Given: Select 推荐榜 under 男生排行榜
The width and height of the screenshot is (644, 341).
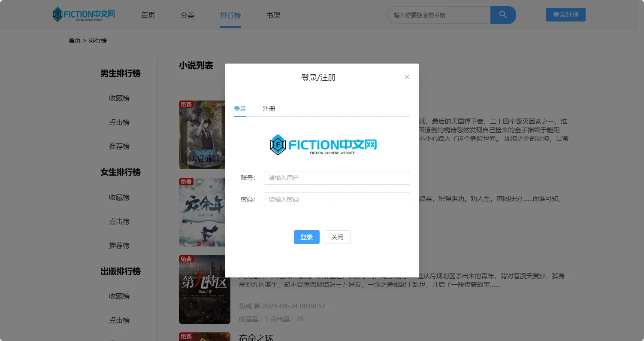Looking at the screenshot, I should 119,146.
